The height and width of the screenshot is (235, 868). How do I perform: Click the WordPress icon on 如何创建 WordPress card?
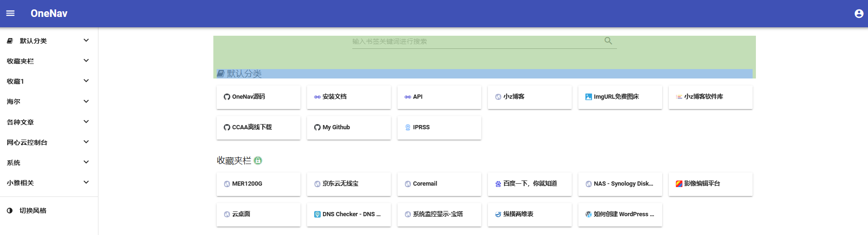[x=588, y=214]
